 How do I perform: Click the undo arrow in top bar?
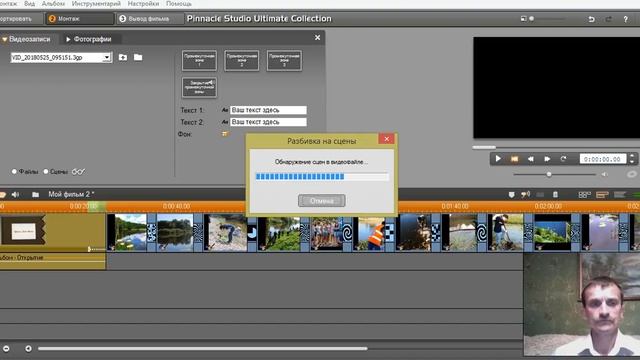[591, 19]
